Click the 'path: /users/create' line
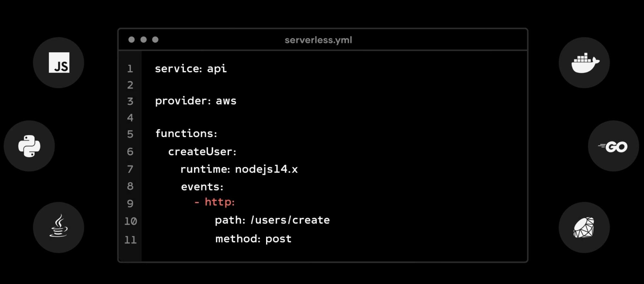This screenshot has width=644, height=284. (272, 220)
